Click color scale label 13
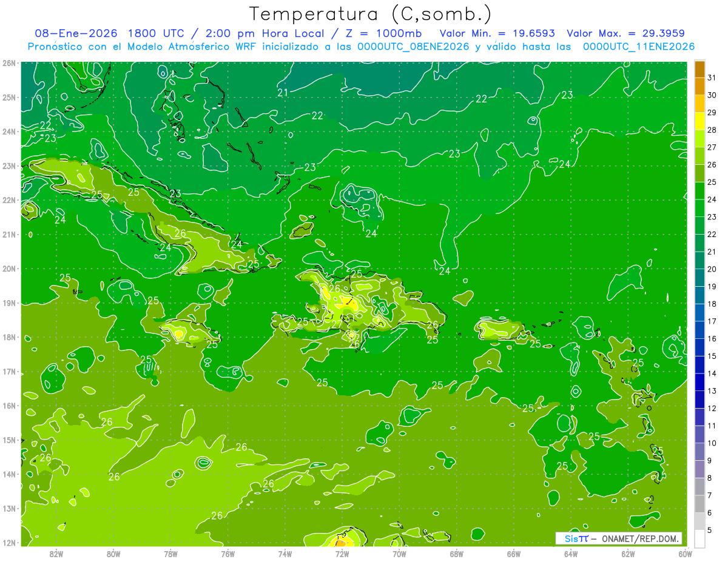728x562 pixels. 712,390
